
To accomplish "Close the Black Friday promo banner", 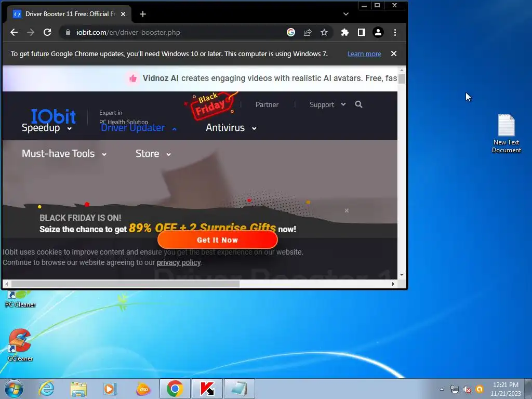I will point(347,211).
